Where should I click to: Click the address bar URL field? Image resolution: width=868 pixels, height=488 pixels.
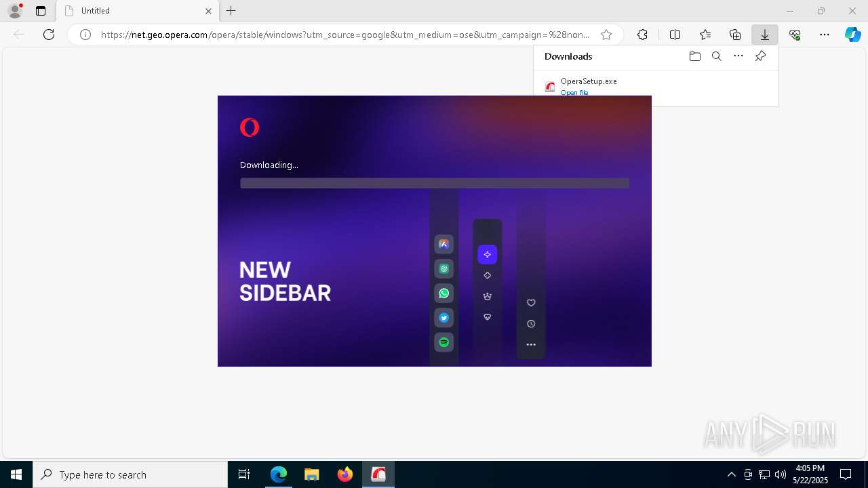pos(345,35)
